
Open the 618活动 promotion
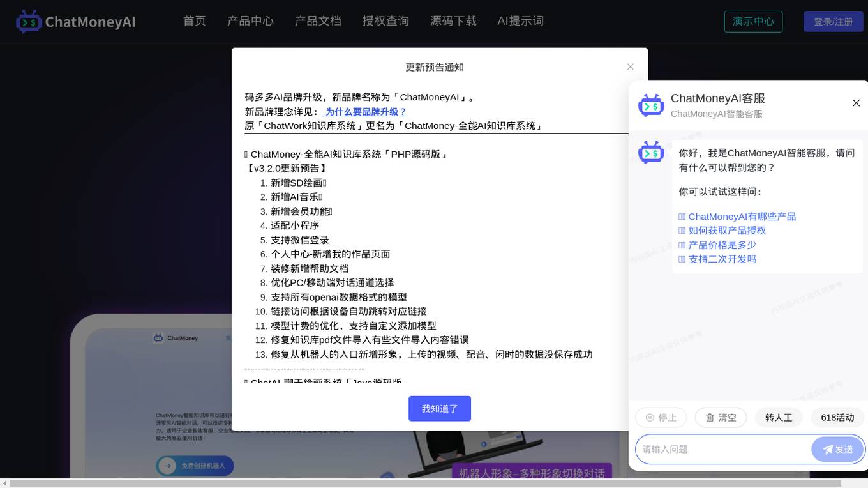837,418
